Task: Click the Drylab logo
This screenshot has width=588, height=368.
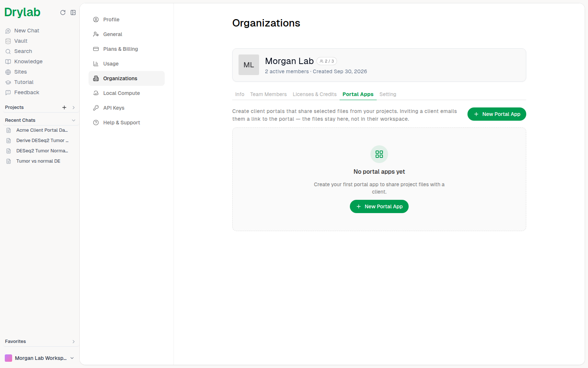Action: click(x=22, y=13)
